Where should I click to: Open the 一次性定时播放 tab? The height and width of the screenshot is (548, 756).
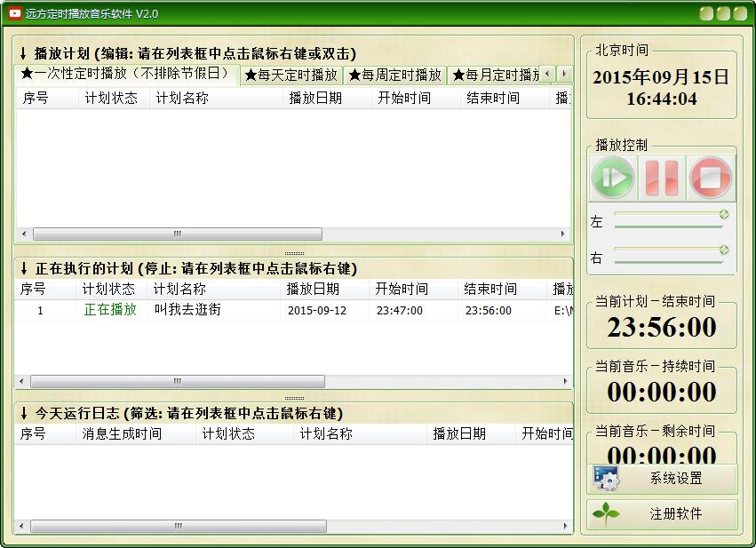[x=126, y=74]
